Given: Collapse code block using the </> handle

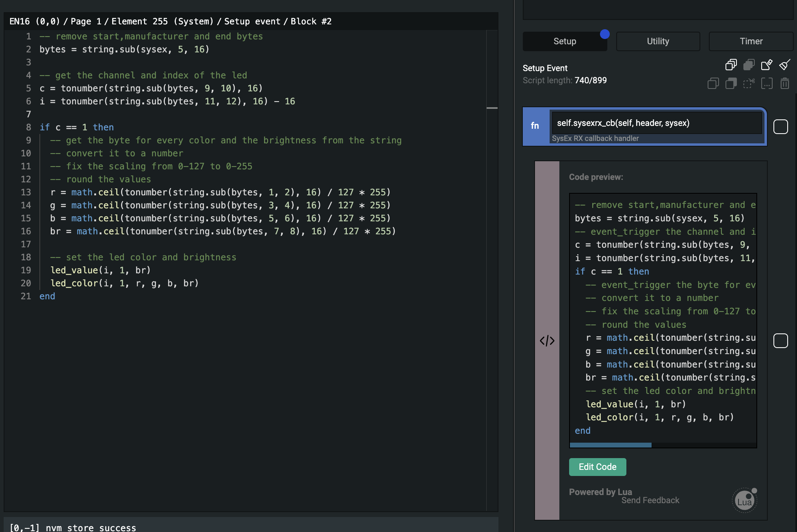Looking at the screenshot, I should pos(547,340).
